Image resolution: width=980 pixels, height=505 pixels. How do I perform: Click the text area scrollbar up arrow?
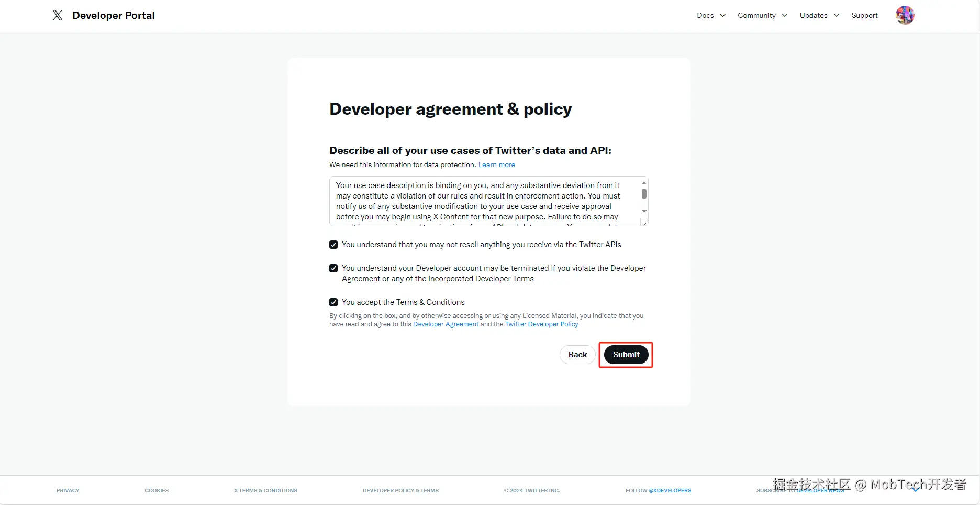tap(644, 183)
